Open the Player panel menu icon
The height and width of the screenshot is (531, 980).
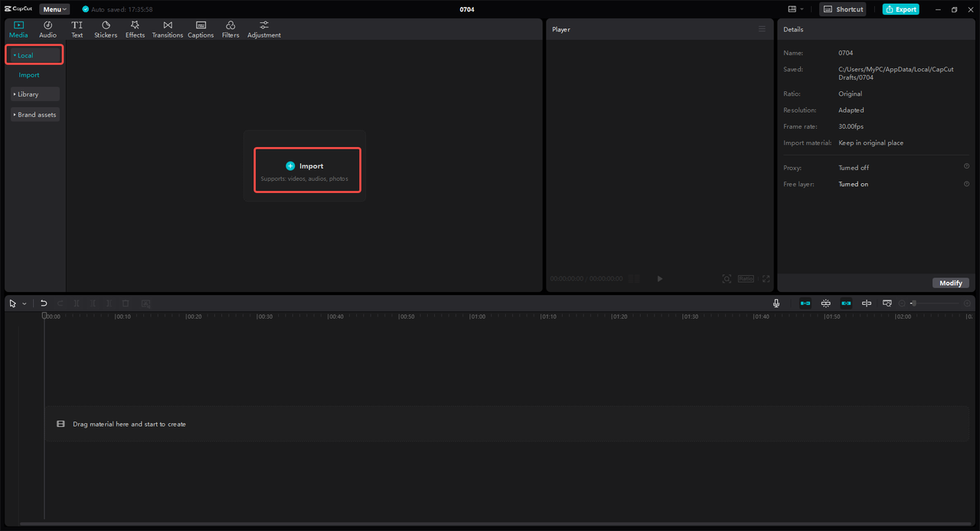pos(762,29)
